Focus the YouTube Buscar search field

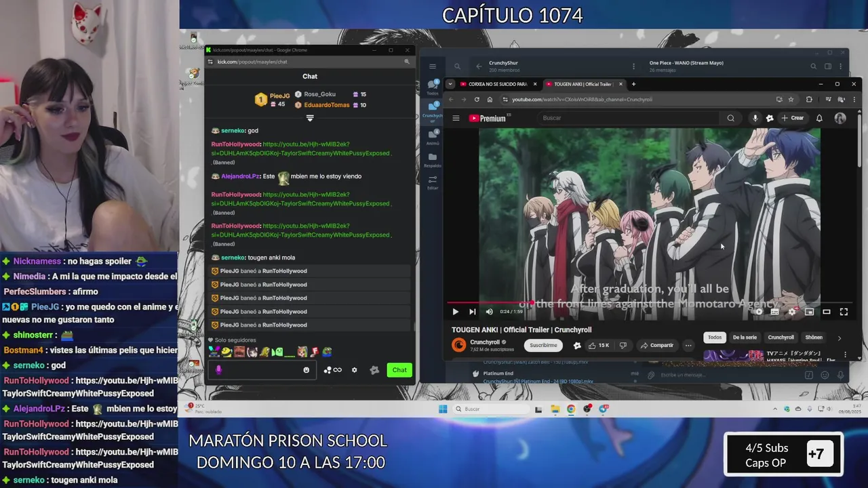627,118
